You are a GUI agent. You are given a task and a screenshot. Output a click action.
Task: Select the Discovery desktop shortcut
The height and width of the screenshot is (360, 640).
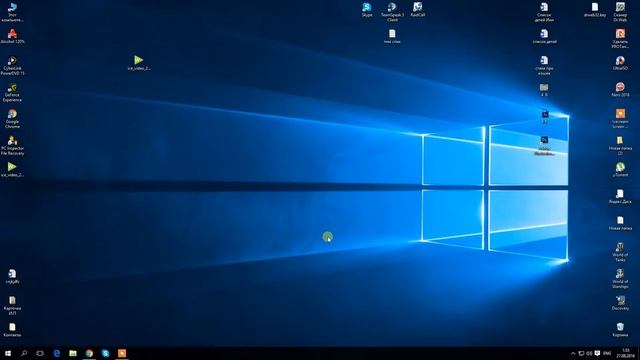tap(620, 303)
